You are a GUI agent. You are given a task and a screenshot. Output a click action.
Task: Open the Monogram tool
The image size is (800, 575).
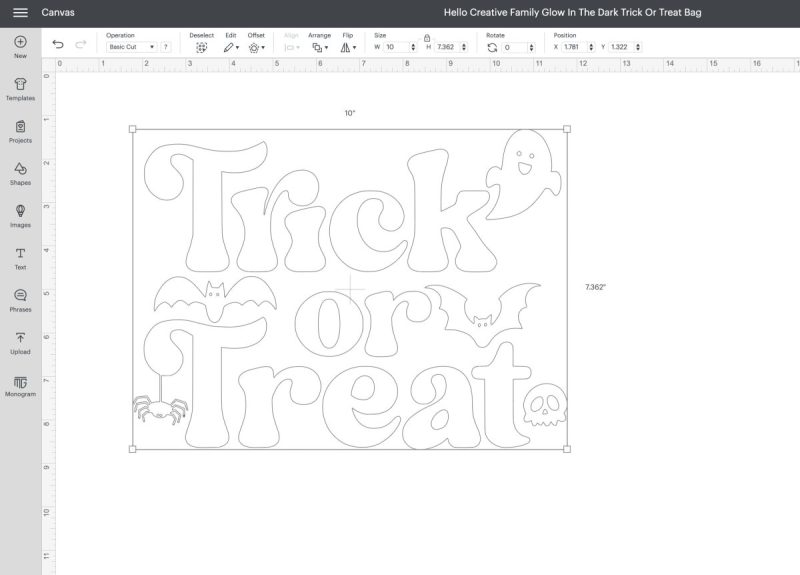pos(20,386)
